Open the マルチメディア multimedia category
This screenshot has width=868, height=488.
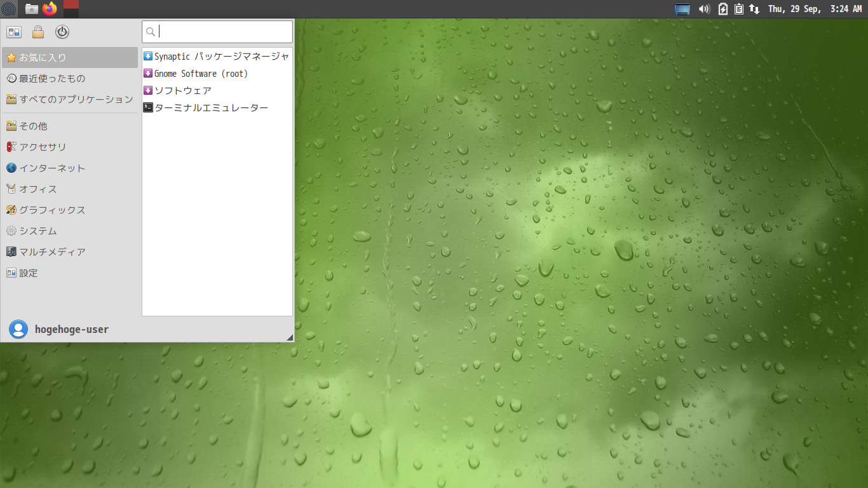tap(70, 252)
